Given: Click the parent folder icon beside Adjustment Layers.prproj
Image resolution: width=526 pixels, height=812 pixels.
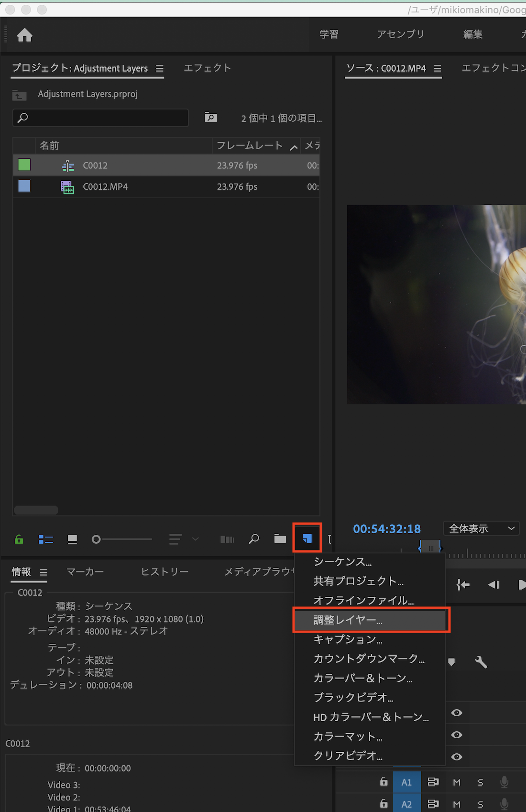Looking at the screenshot, I should [x=19, y=95].
